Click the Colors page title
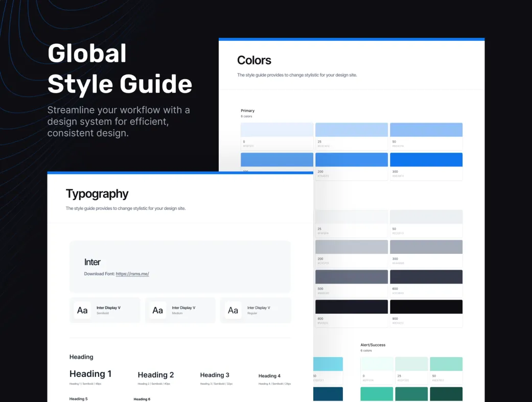532x402 pixels. pyautogui.click(x=254, y=60)
